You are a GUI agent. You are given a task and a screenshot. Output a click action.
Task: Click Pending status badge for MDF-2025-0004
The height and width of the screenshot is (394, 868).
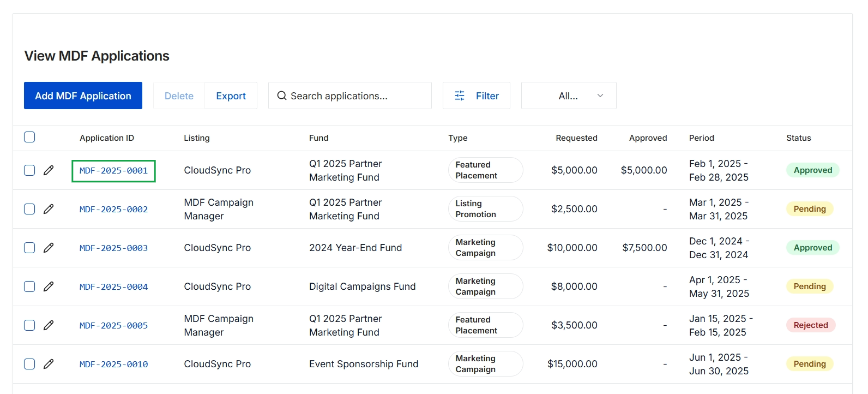coord(810,286)
